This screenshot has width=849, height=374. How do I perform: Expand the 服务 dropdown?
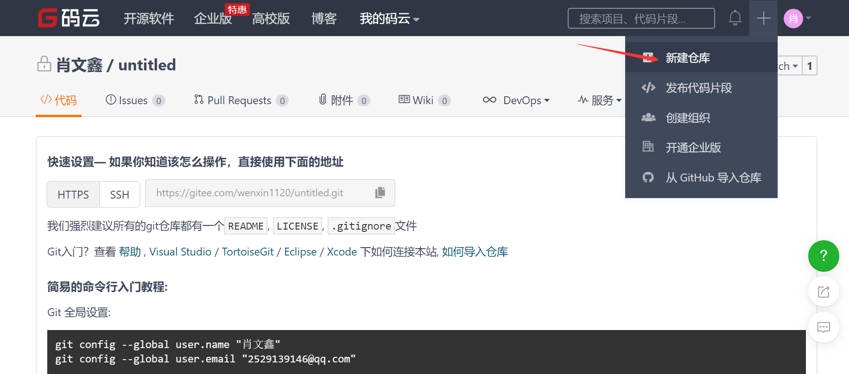tap(599, 100)
